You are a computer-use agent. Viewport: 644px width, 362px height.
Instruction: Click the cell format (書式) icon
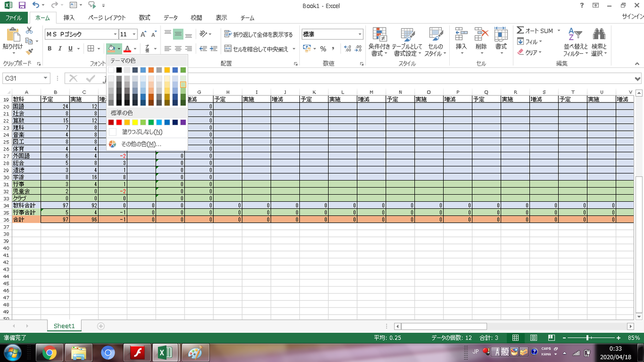501,34
